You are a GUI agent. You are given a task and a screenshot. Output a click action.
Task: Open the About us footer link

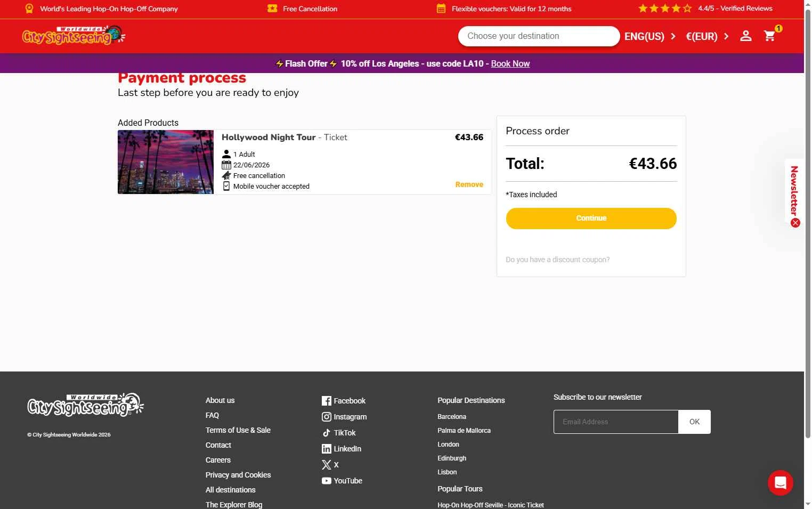tap(220, 400)
